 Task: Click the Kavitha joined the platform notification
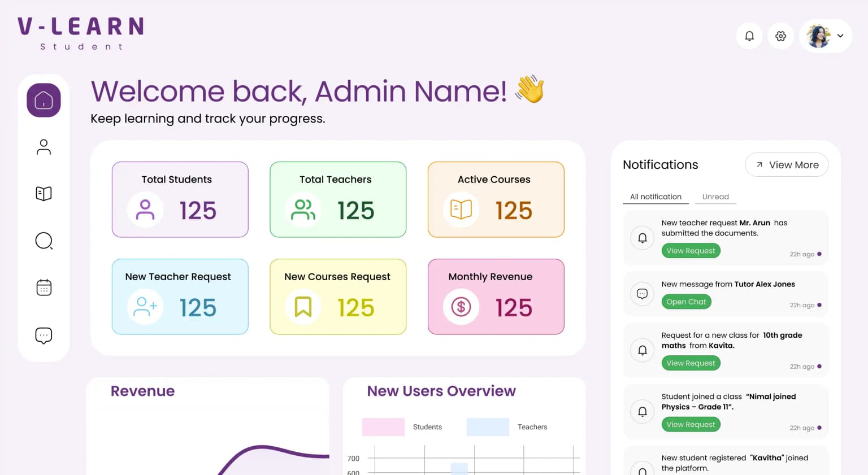pyautogui.click(x=726, y=461)
